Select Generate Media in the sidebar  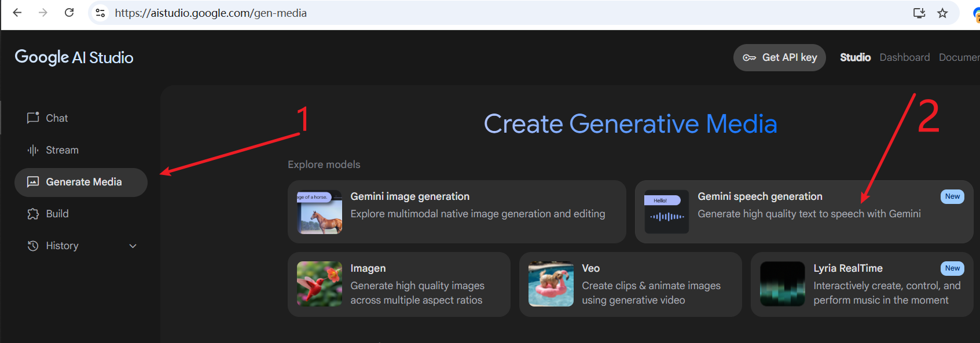pyautogui.click(x=81, y=182)
